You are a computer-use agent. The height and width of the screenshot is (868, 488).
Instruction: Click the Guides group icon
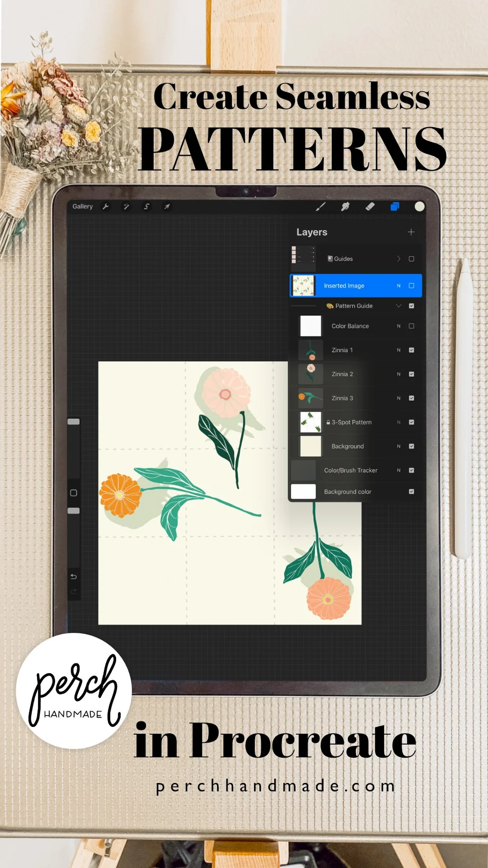330,259
